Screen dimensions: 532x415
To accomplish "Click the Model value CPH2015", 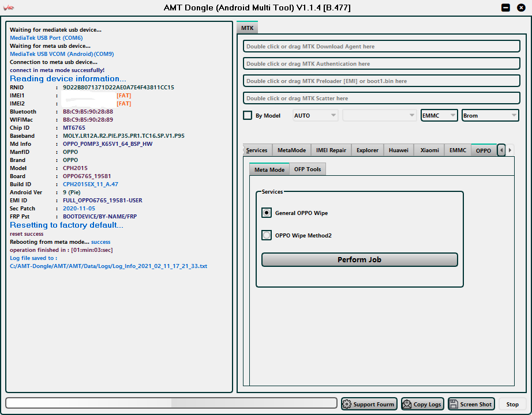I will point(76,168).
